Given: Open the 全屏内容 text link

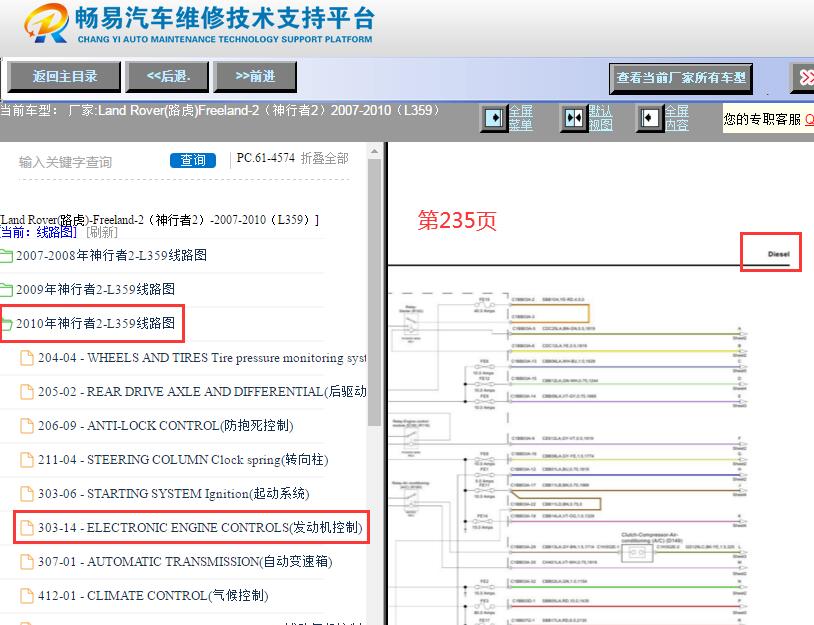Looking at the screenshot, I should (677, 118).
